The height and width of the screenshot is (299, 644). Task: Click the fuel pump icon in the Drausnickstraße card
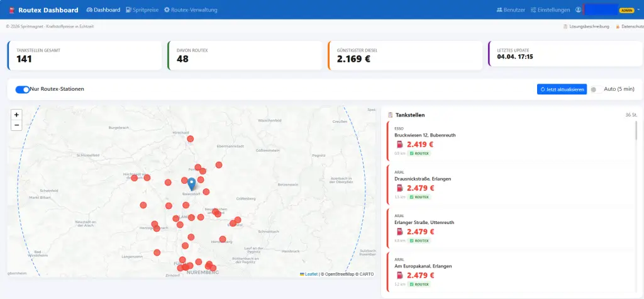(399, 188)
